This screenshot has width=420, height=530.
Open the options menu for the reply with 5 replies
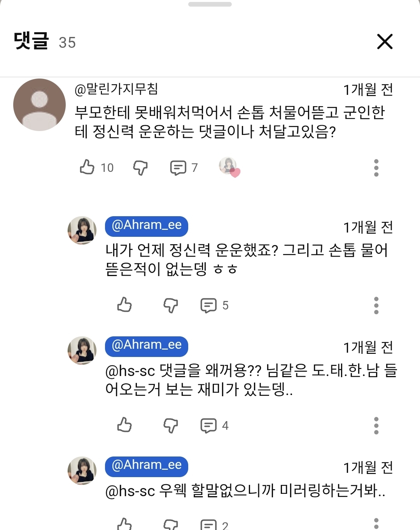click(x=376, y=305)
